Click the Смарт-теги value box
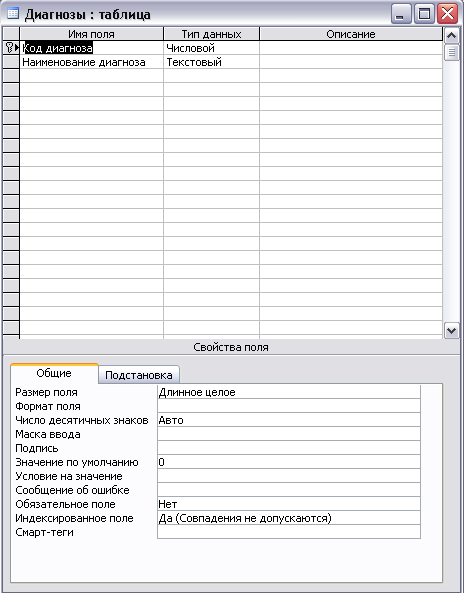This screenshot has width=464, height=593. pos(289,532)
